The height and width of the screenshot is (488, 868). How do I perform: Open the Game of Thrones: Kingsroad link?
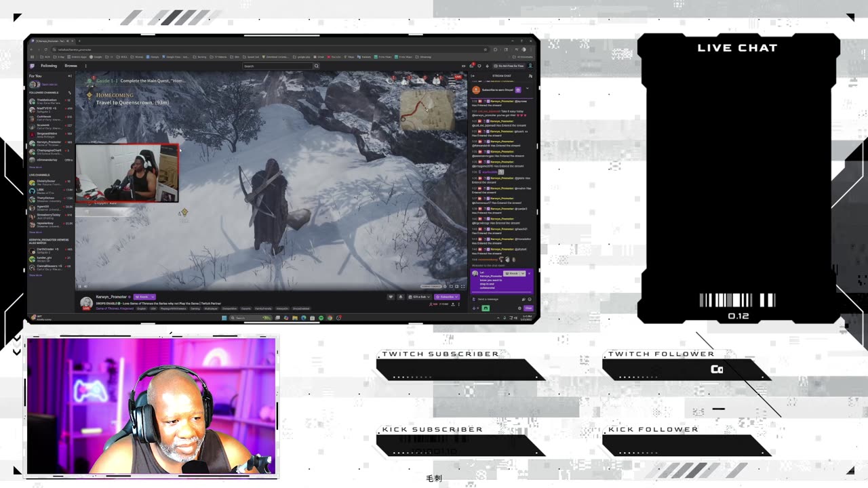[x=115, y=308]
